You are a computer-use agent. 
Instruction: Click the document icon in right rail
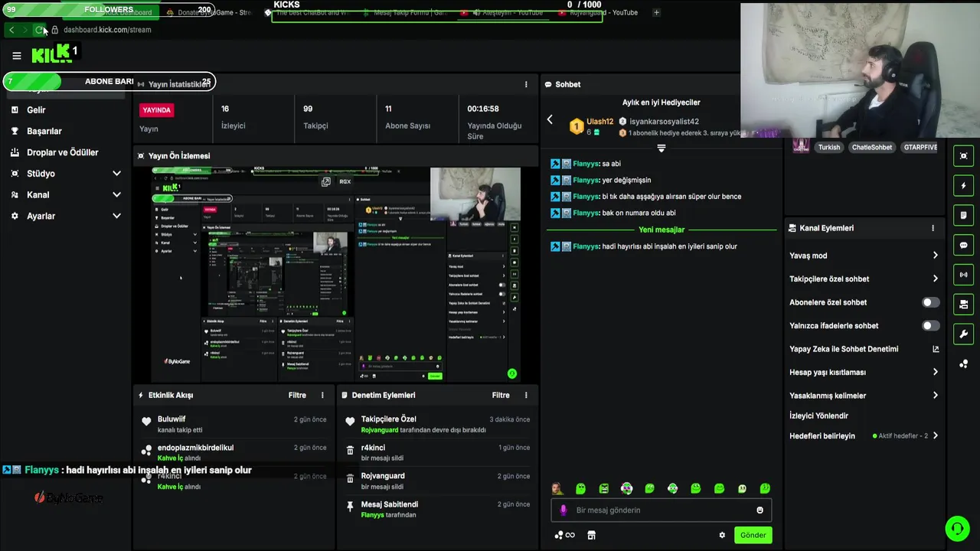tap(964, 215)
